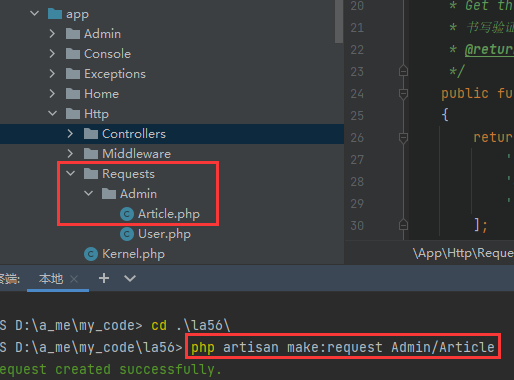Viewport: 514px width, 380px height.
Task: Select the Admin folder inside Requests
Action: [138, 194]
